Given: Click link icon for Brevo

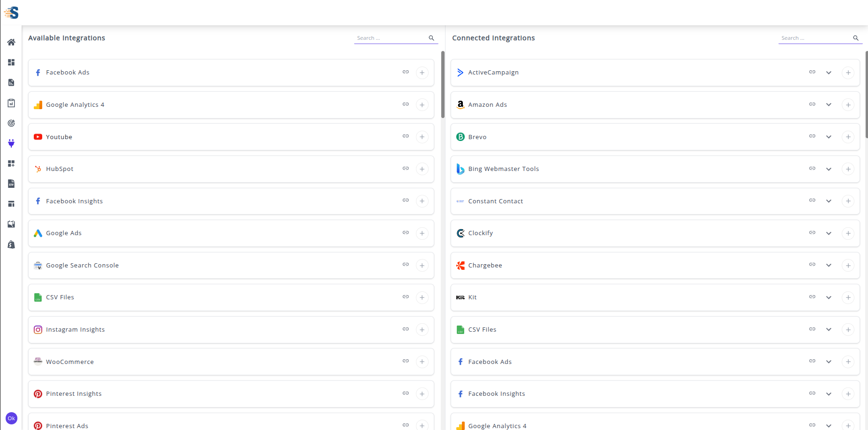Looking at the screenshot, I should pyautogui.click(x=812, y=136).
